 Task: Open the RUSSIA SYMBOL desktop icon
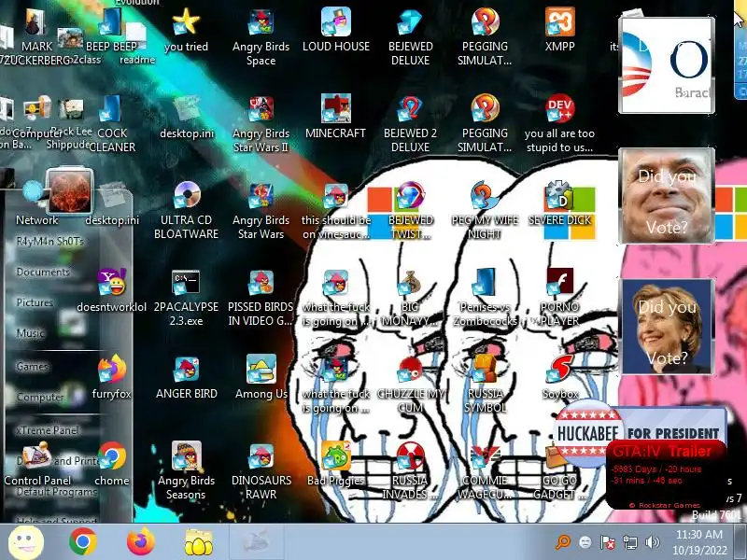[x=485, y=369]
